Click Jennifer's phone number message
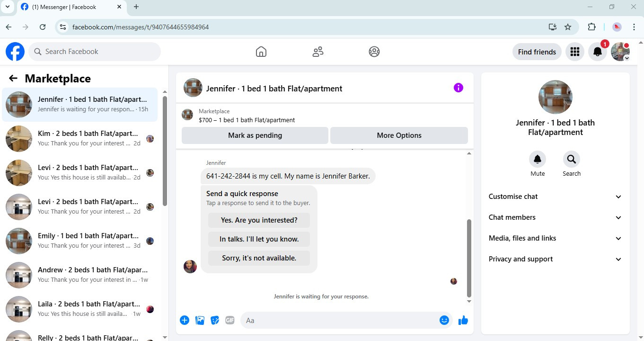Screen dimensions: 644x341 pyautogui.click(x=288, y=176)
